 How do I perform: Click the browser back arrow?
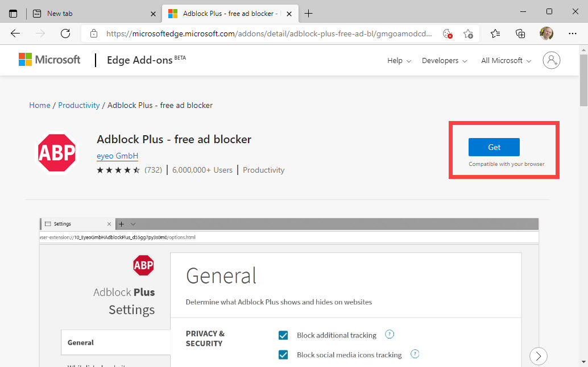point(15,34)
